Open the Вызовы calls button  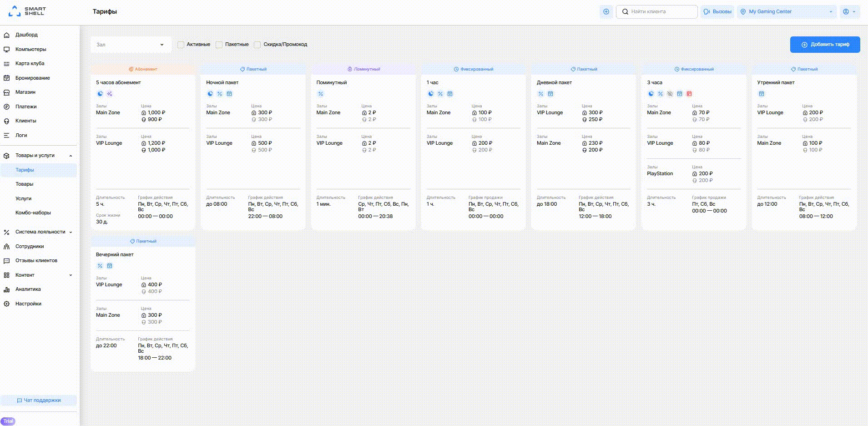coord(717,12)
